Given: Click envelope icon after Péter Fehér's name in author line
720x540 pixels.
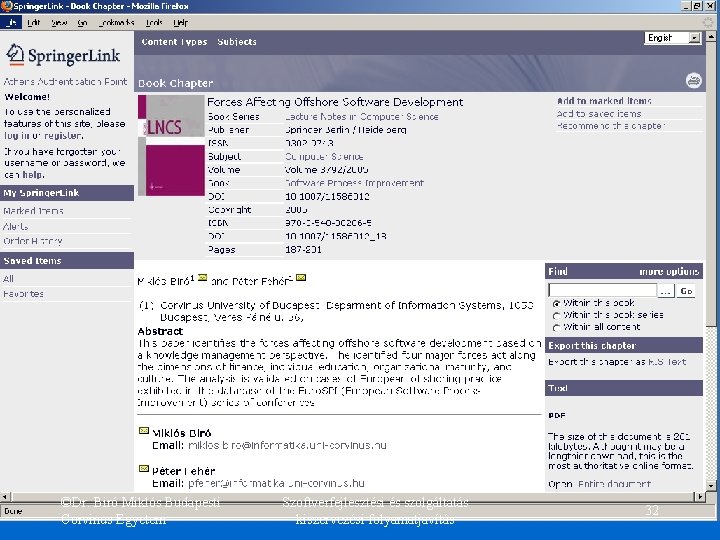Looking at the screenshot, I should pos(301,277).
